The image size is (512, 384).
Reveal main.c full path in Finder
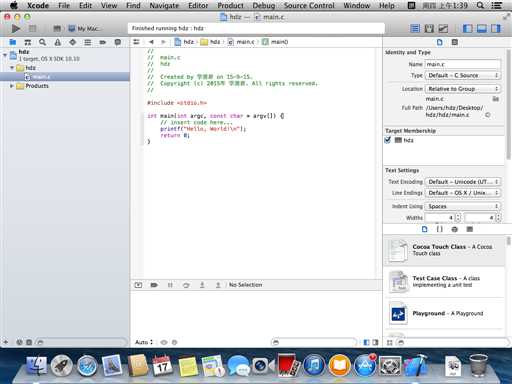click(x=487, y=115)
